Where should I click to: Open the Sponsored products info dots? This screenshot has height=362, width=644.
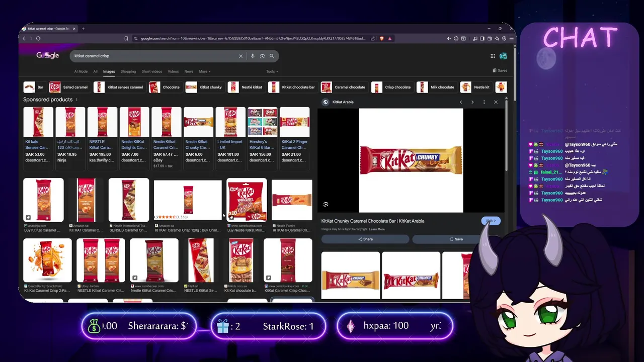pyautogui.click(x=76, y=100)
